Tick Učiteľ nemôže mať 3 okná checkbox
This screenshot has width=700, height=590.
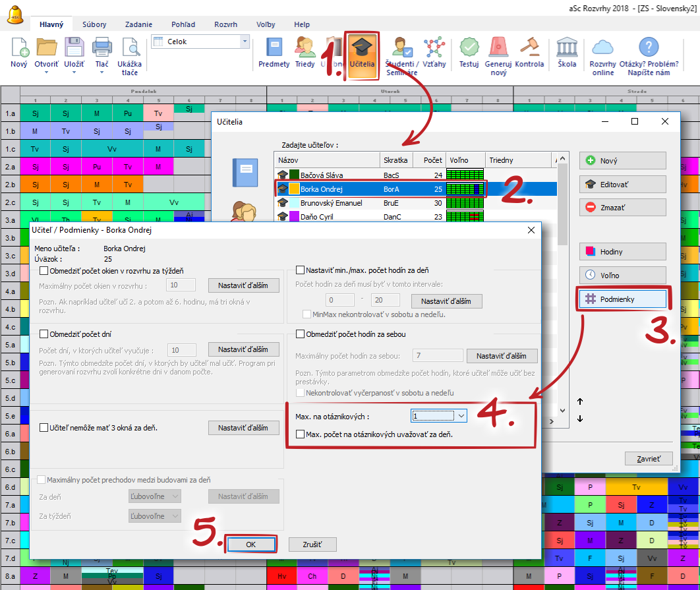point(44,428)
